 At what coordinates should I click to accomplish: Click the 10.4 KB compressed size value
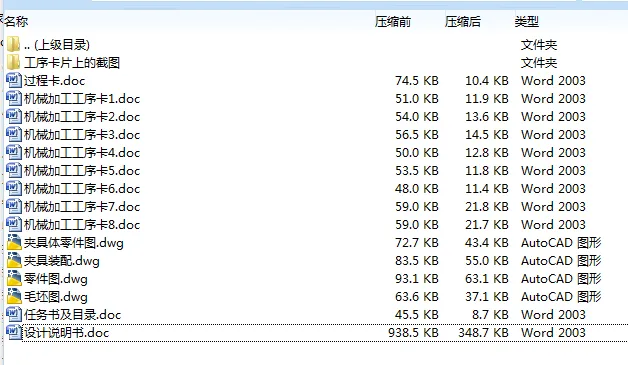[487, 81]
